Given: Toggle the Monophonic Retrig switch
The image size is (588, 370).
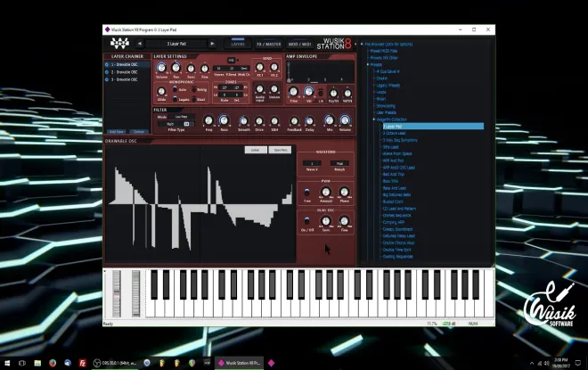Looking at the screenshot, I should coord(194,89).
